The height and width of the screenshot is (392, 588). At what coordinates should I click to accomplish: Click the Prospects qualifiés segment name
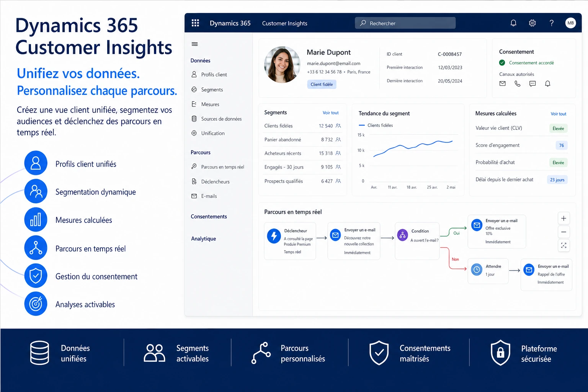point(284,181)
